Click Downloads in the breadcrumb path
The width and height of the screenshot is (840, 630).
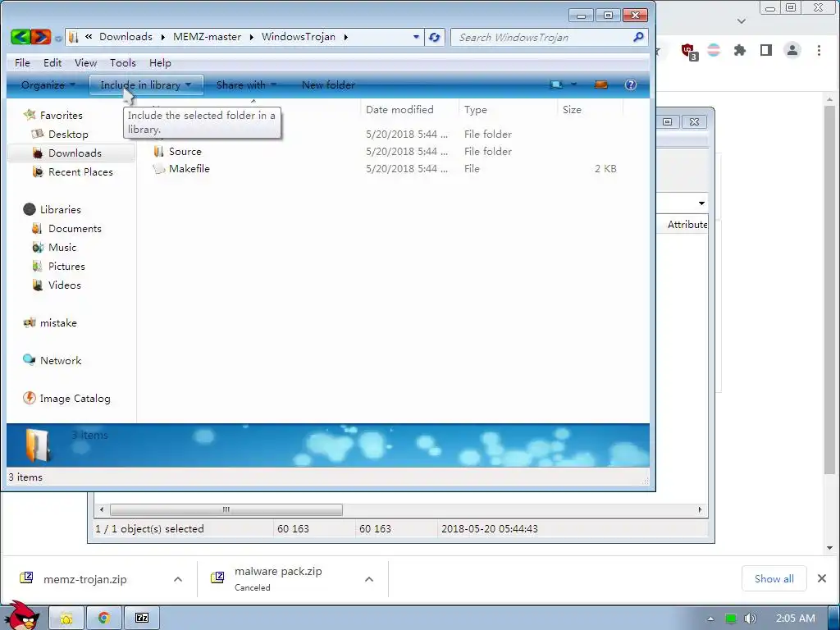[126, 37]
